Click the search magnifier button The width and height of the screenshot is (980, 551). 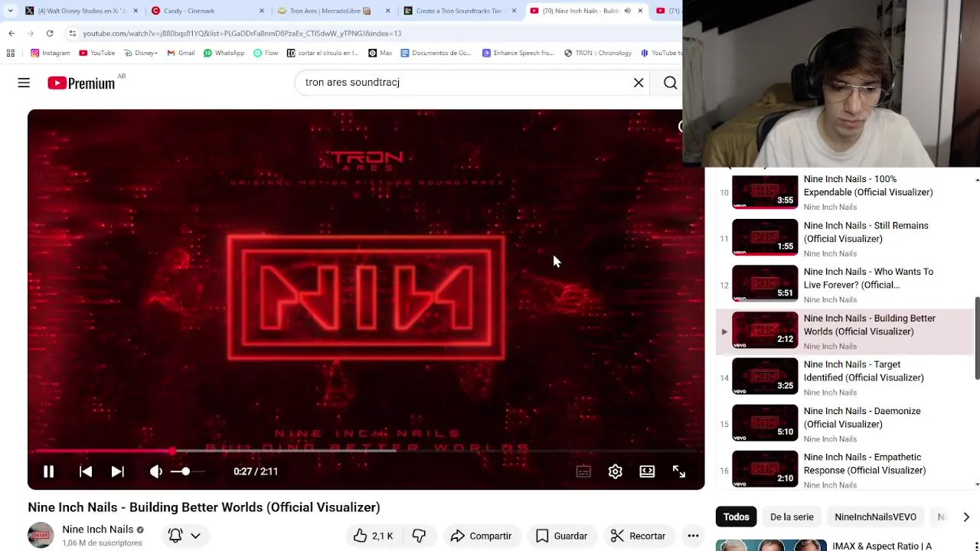coord(670,83)
